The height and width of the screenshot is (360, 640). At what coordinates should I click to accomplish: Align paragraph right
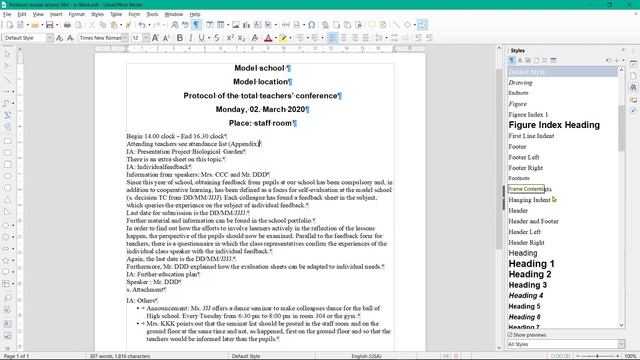[355, 38]
